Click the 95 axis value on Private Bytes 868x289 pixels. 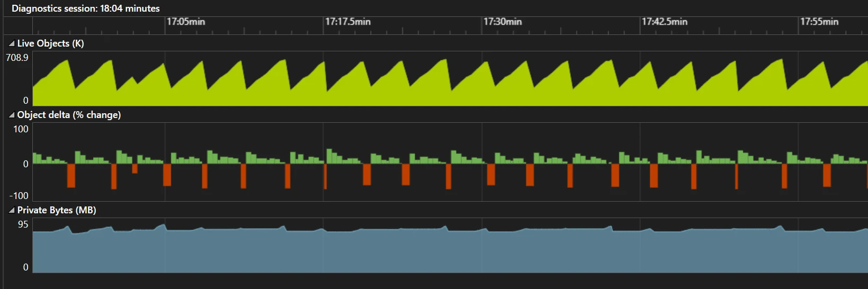tap(23, 224)
